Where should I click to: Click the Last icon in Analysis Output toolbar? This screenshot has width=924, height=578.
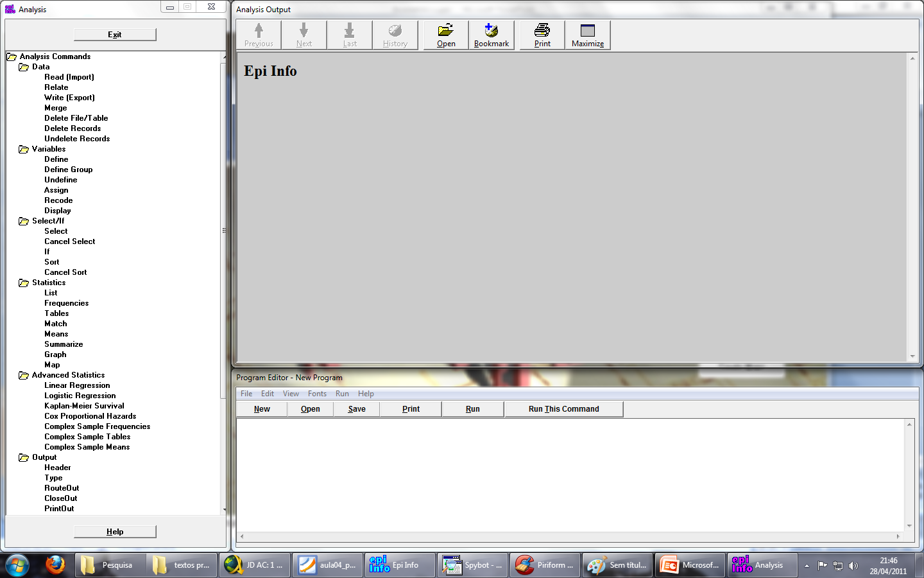pyautogui.click(x=350, y=35)
